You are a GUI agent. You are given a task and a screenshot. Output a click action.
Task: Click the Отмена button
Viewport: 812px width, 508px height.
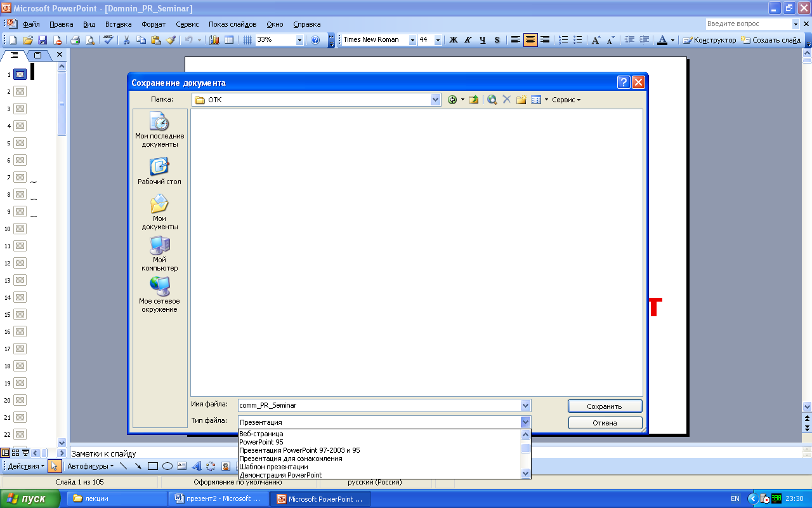605,423
